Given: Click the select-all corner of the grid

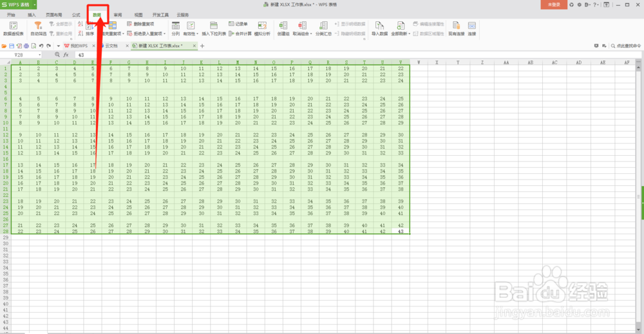Looking at the screenshot, I should [x=5, y=62].
